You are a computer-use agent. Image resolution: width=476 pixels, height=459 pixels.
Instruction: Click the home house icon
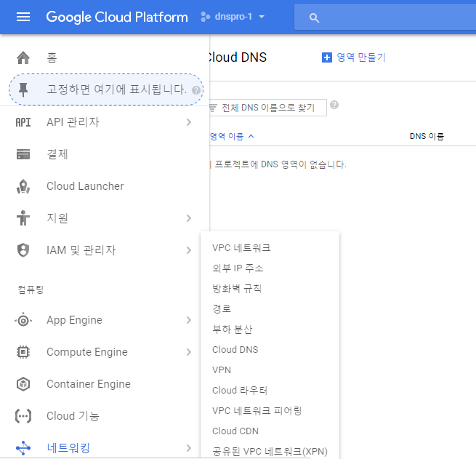coord(23,57)
